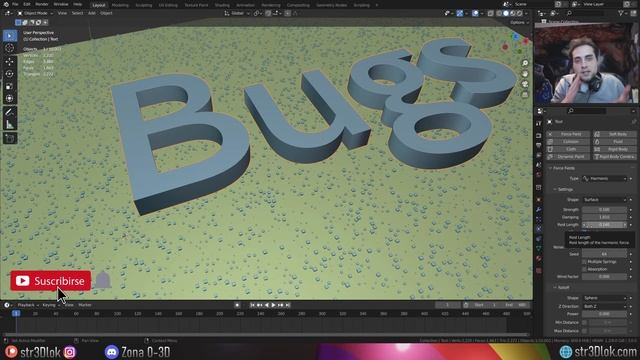This screenshot has width=640, height=360.
Task: Enable Cloth physics button
Action: coord(568,149)
